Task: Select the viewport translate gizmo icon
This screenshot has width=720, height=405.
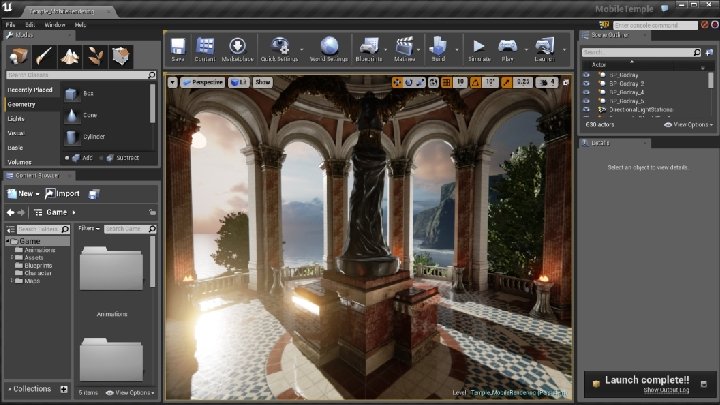Action: click(x=397, y=82)
